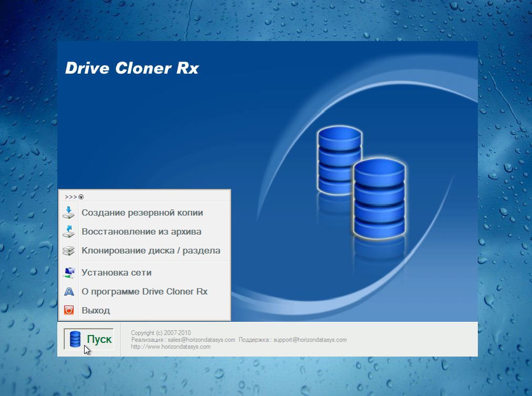The image size is (532, 396).
Task: Click the network computers icon beside Установка сети
Action: (69, 273)
